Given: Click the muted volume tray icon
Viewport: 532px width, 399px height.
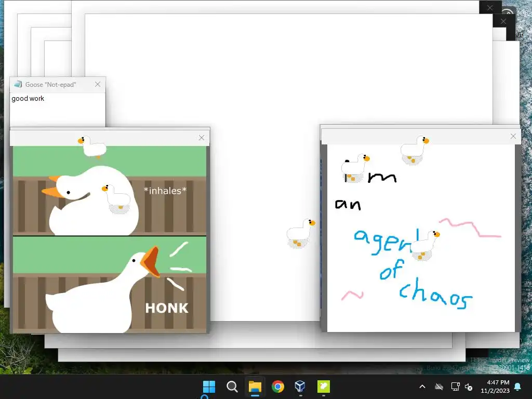Looking at the screenshot, I should click(x=469, y=387).
